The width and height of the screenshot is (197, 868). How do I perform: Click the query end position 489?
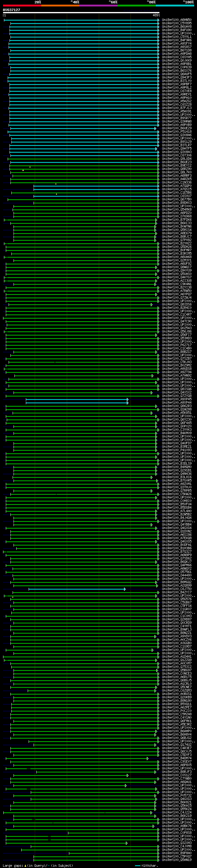pos(155,15)
